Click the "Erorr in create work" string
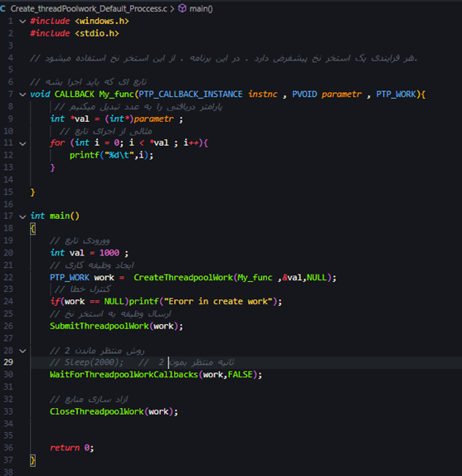The height and width of the screenshot is (476, 462). (218, 301)
